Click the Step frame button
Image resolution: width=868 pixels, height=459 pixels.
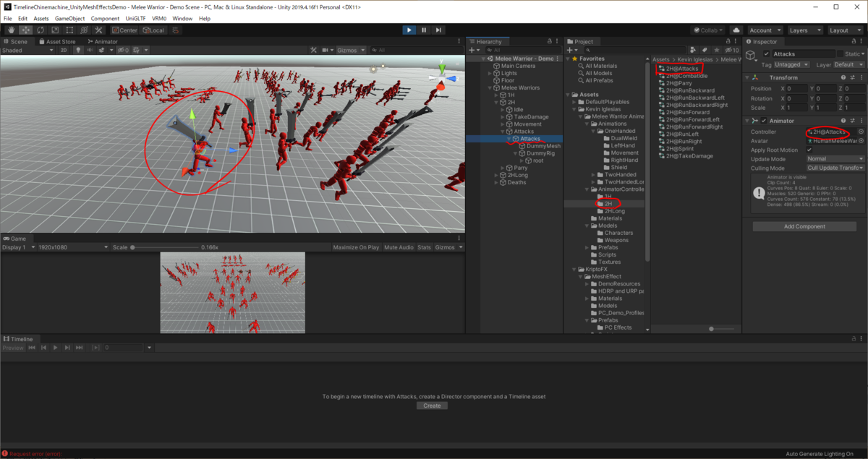(x=438, y=30)
